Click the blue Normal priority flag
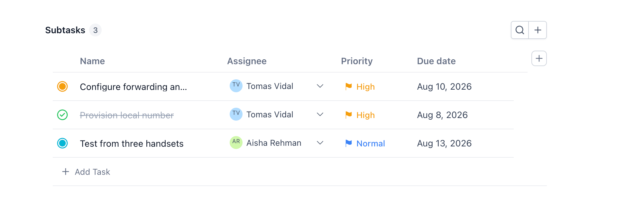This screenshot has height=198, width=644. pos(348,143)
